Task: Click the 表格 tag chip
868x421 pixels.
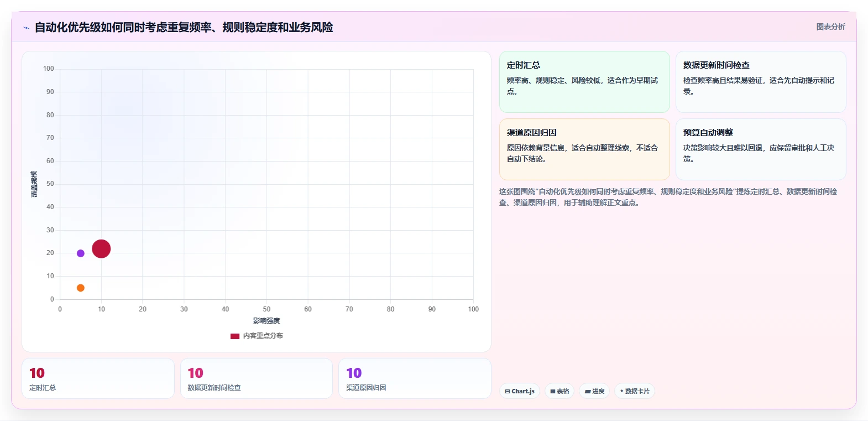Action: pos(560,391)
